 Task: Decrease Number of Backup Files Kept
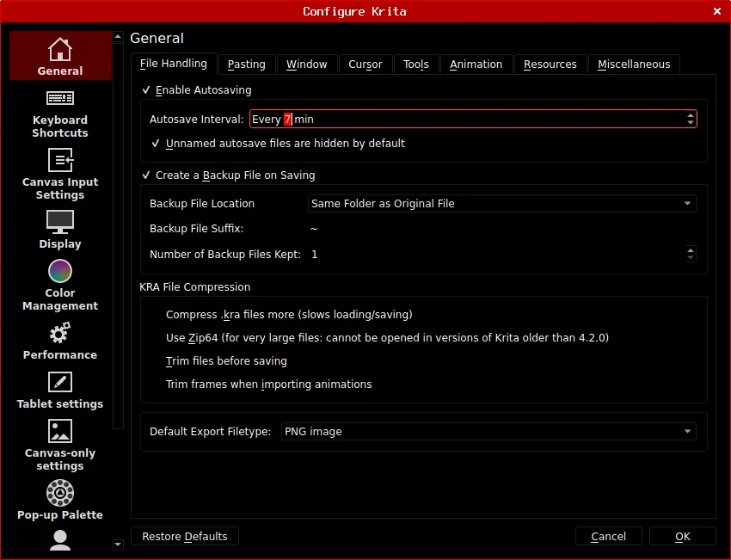coord(691,258)
